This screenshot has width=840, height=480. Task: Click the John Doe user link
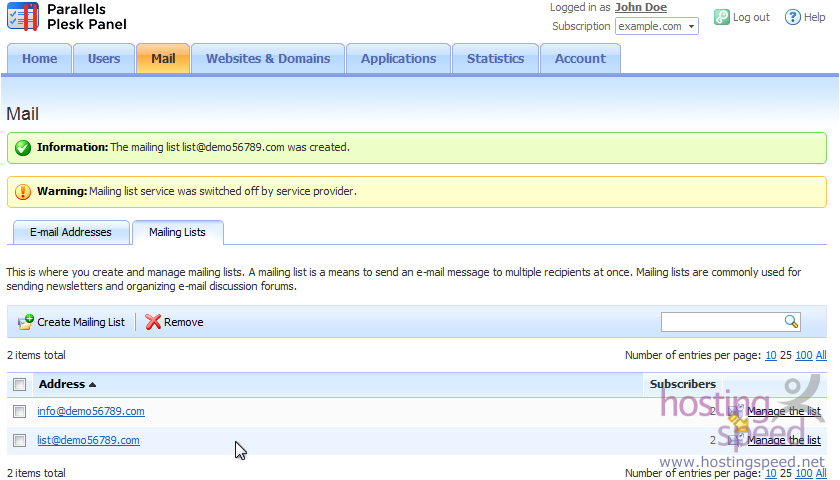tap(641, 8)
